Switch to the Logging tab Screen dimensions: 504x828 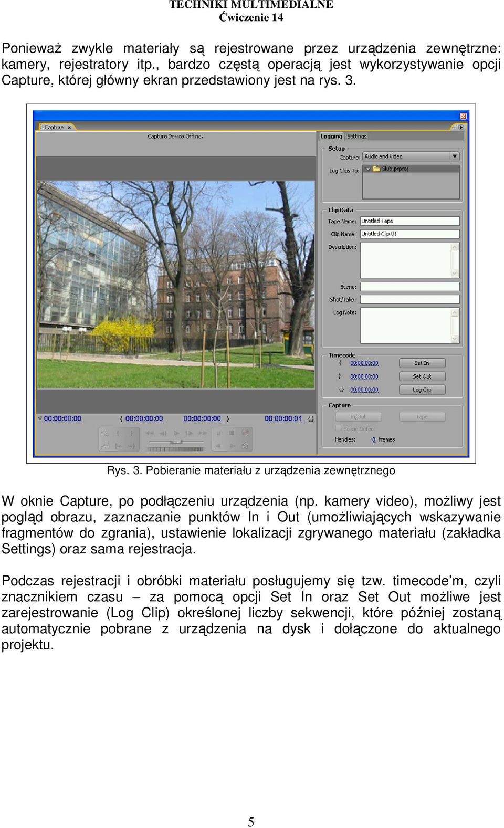(x=331, y=137)
